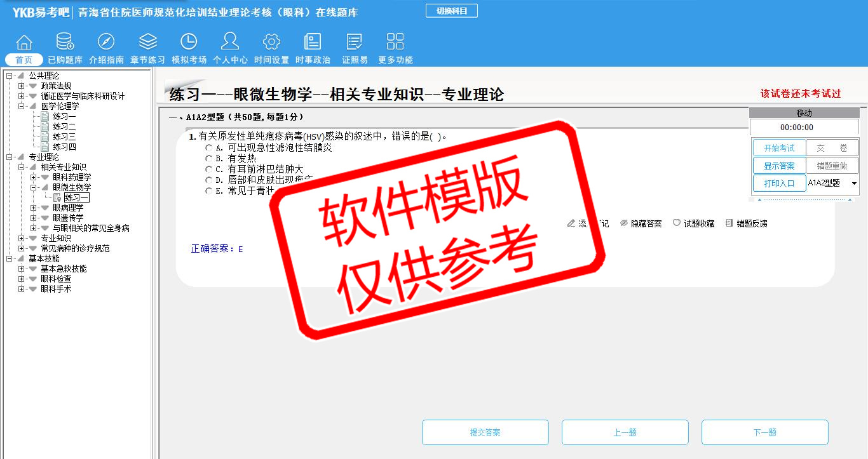Select answer option A radio button
This screenshot has width=868, height=459.
(208, 148)
